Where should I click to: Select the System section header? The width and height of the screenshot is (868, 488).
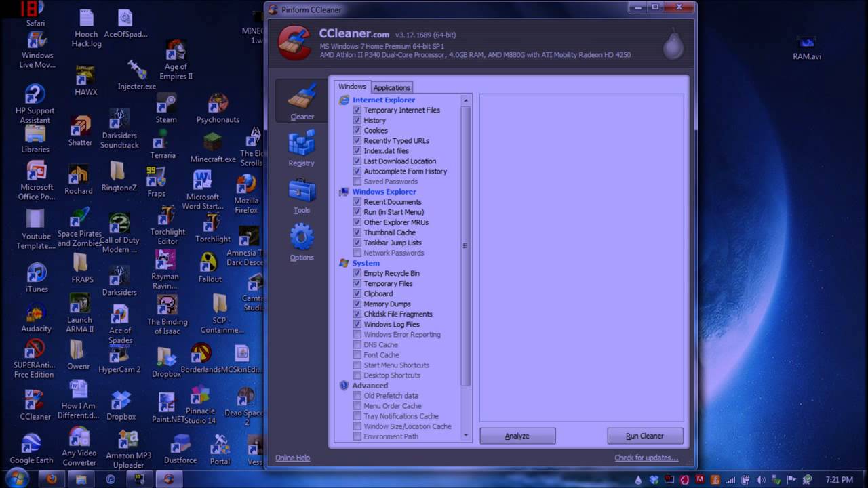tap(366, 263)
